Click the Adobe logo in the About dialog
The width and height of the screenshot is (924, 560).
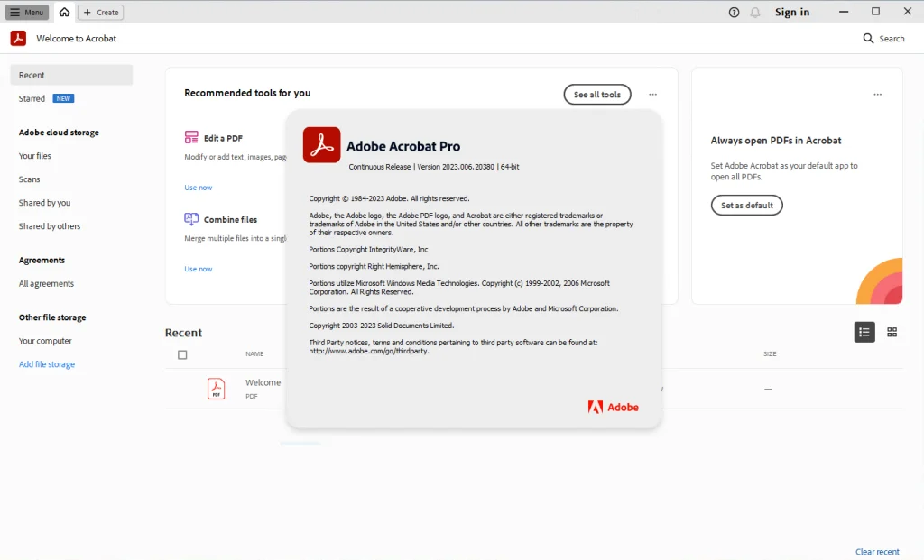pyautogui.click(x=613, y=407)
